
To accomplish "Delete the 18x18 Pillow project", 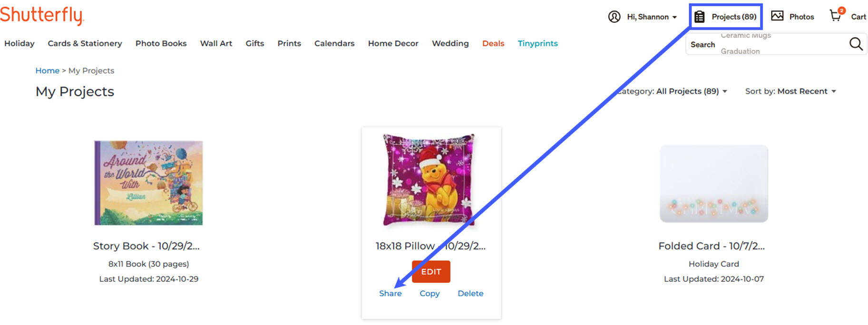I will [x=470, y=294].
